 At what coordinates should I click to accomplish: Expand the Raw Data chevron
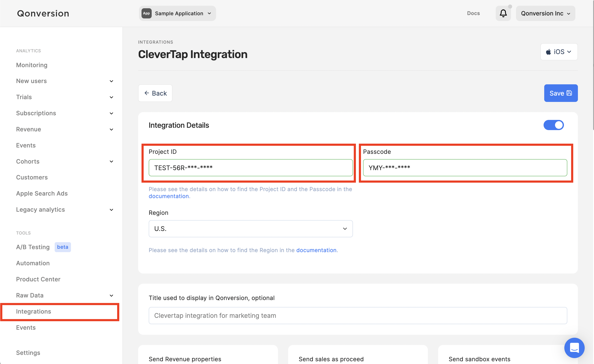(111, 296)
